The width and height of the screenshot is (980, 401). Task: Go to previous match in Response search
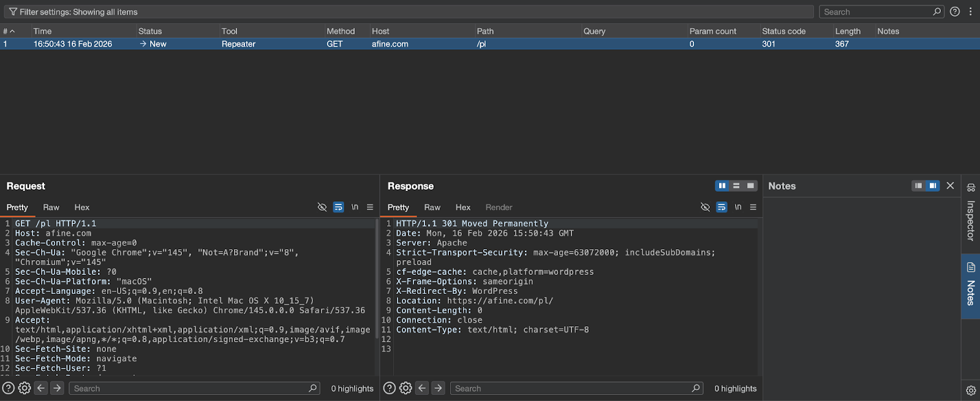coord(422,388)
